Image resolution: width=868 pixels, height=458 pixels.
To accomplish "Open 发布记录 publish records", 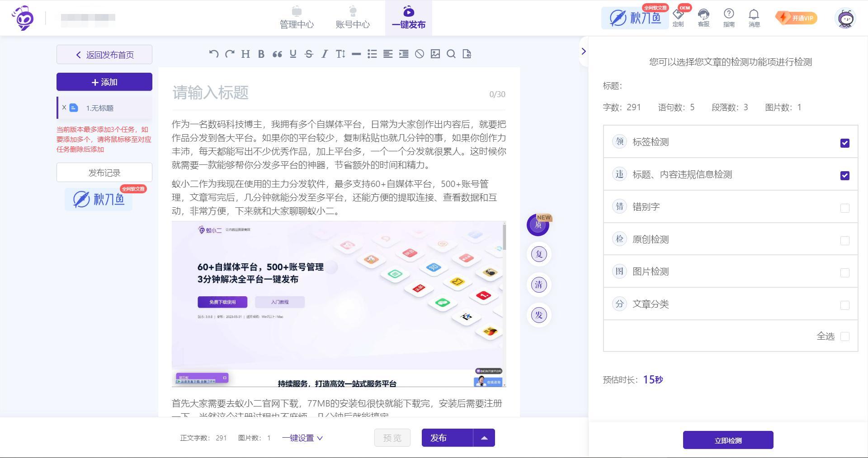I will 104,173.
